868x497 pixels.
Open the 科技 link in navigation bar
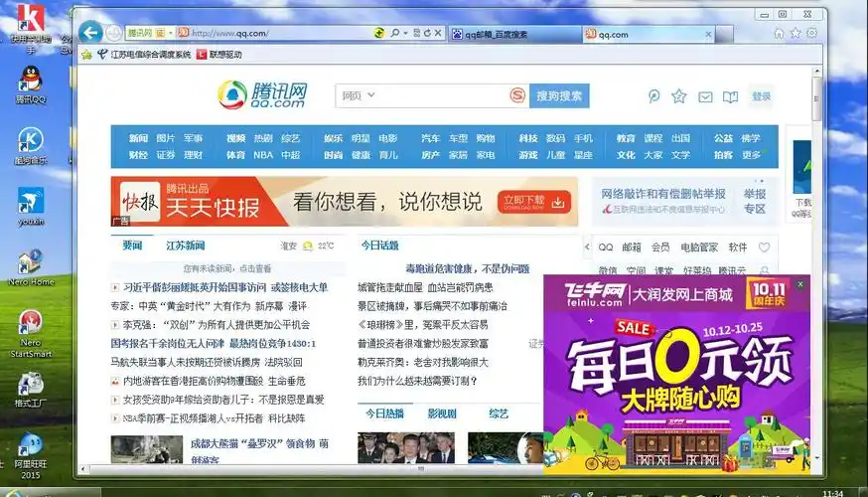(528, 138)
